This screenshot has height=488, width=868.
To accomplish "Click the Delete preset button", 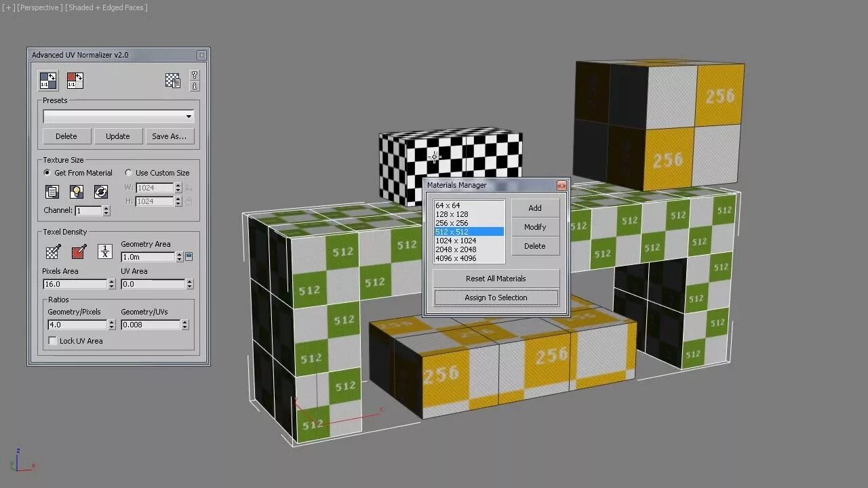I will pos(66,136).
